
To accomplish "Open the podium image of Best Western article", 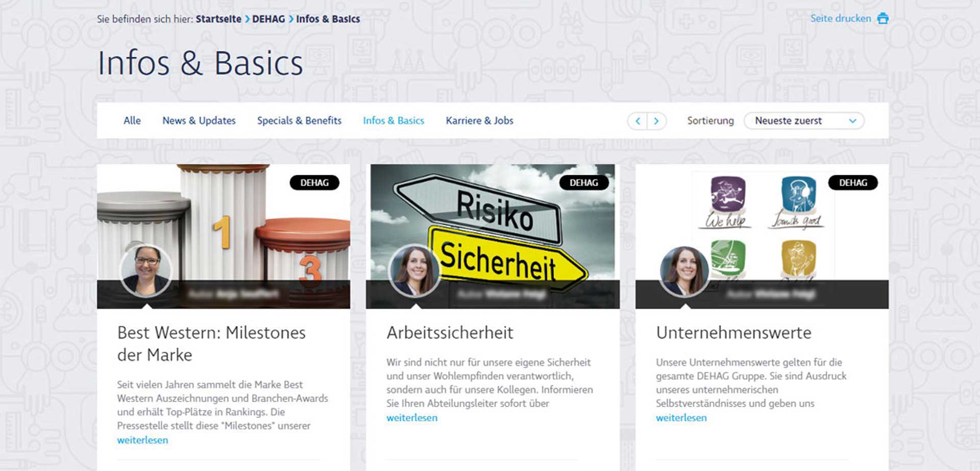I will [224, 222].
